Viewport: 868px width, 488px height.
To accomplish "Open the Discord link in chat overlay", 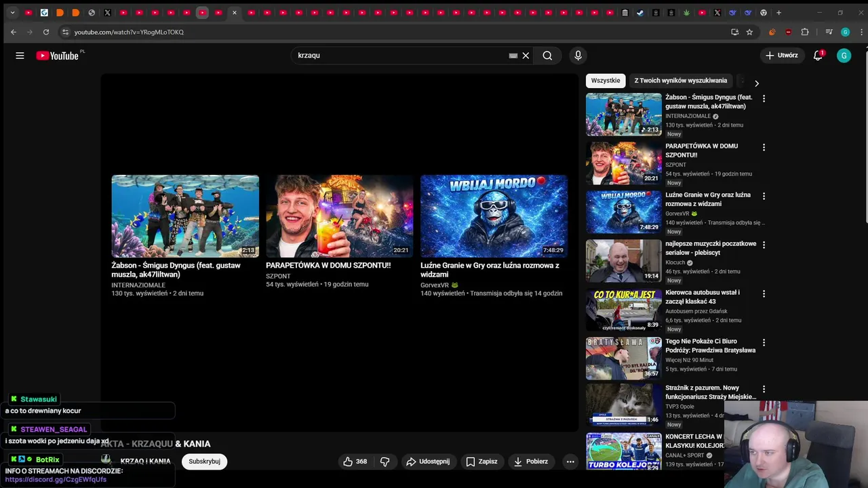I will pyautogui.click(x=56, y=480).
